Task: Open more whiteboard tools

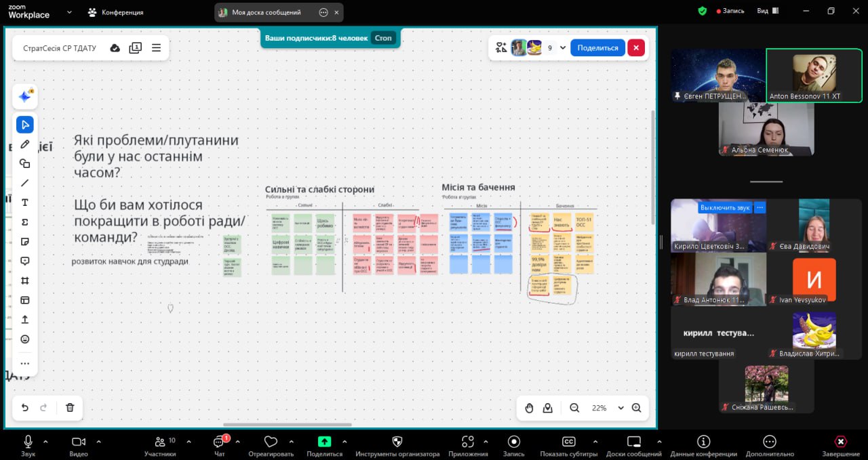Action: click(x=25, y=364)
